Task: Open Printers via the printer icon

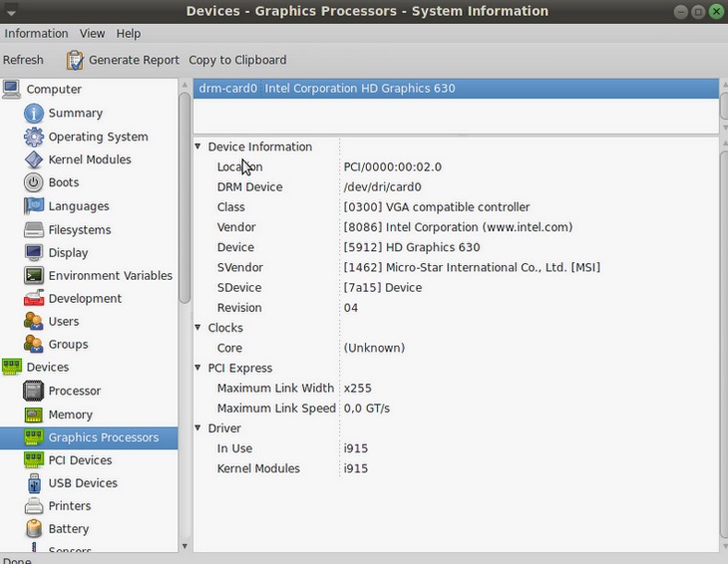Action: 34,506
